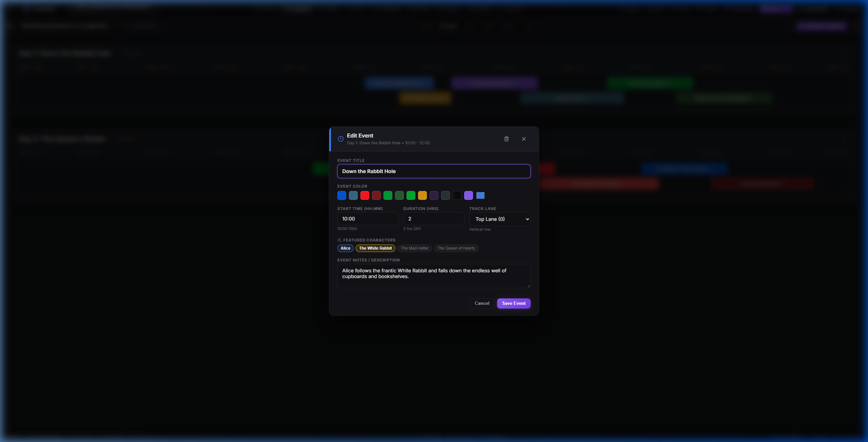
Task: Select the slate gray event color
Action: (x=445, y=195)
